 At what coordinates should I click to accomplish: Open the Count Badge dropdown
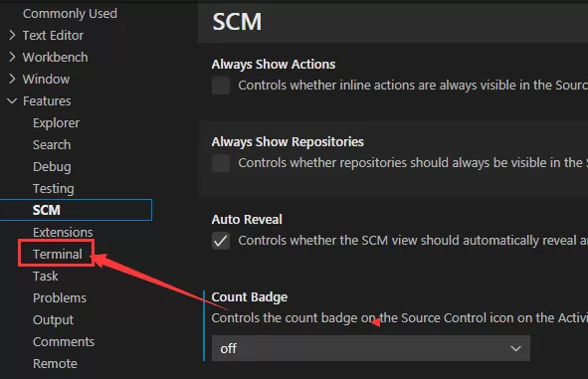coord(371,348)
